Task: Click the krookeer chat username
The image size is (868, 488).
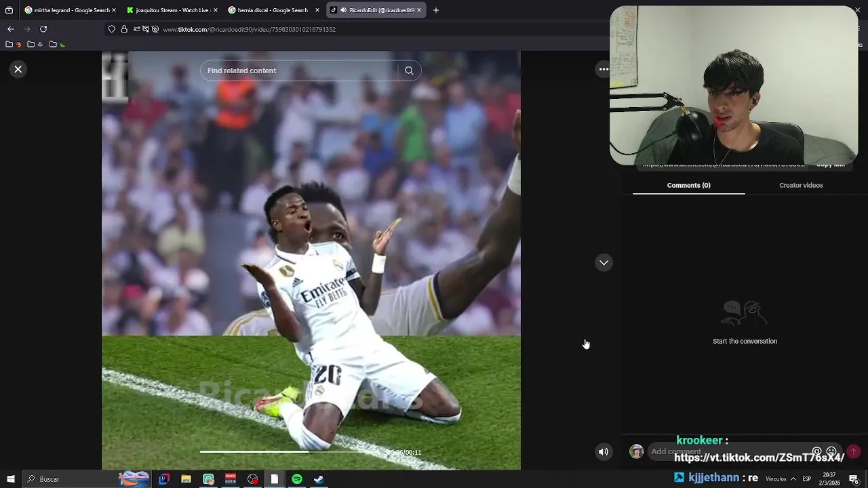Action: coord(699,441)
